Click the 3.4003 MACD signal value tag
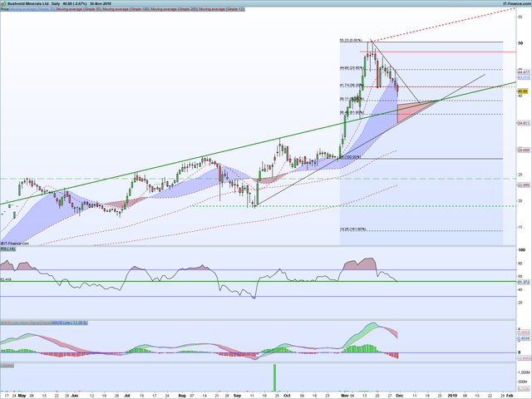 point(523,333)
